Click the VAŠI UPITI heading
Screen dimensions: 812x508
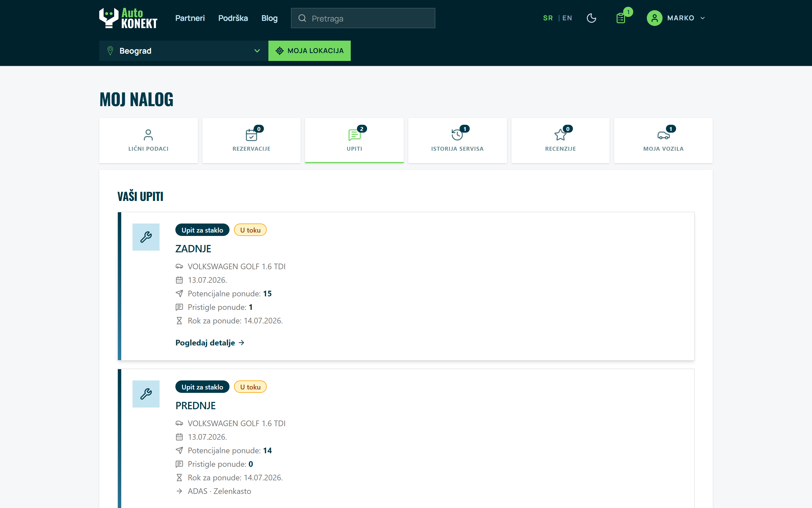tap(140, 196)
